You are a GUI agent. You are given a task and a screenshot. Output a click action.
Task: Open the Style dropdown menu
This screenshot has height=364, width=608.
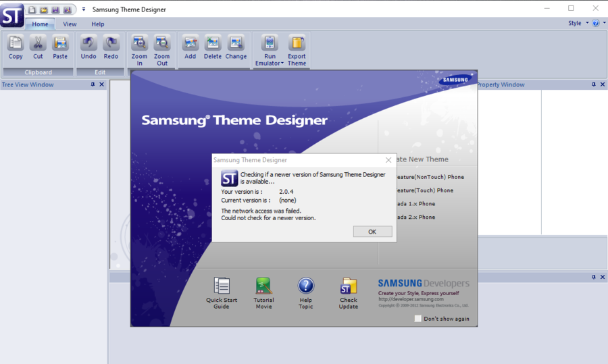(578, 23)
